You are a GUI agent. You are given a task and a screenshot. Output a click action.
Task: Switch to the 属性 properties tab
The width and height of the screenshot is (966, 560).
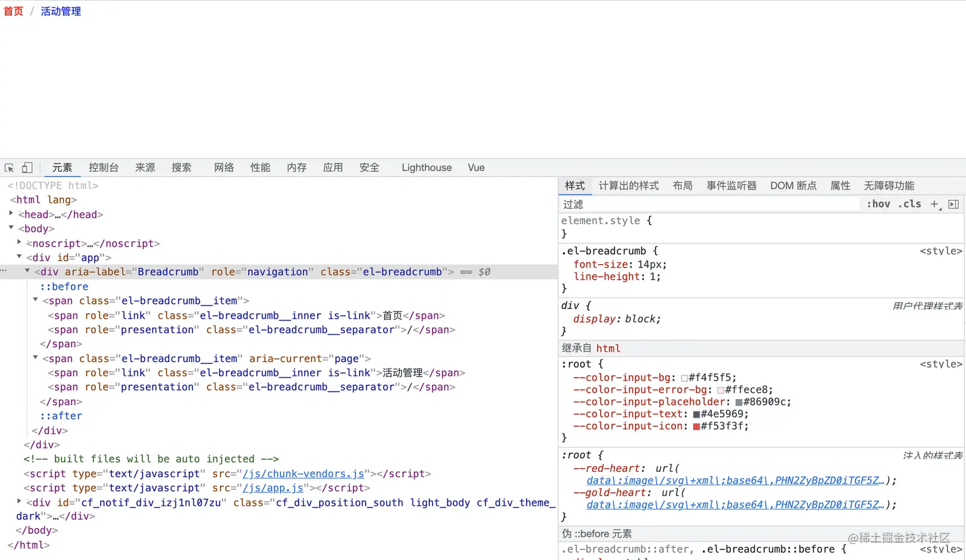(x=840, y=186)
